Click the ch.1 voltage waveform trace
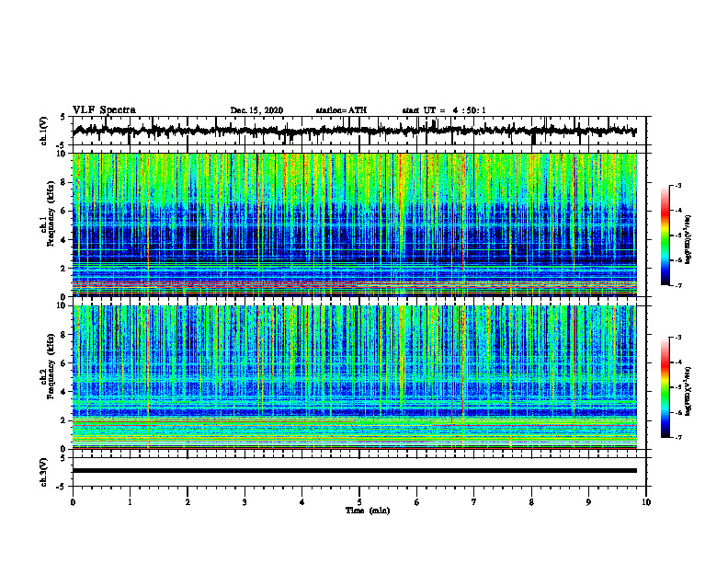 [354, 131]
